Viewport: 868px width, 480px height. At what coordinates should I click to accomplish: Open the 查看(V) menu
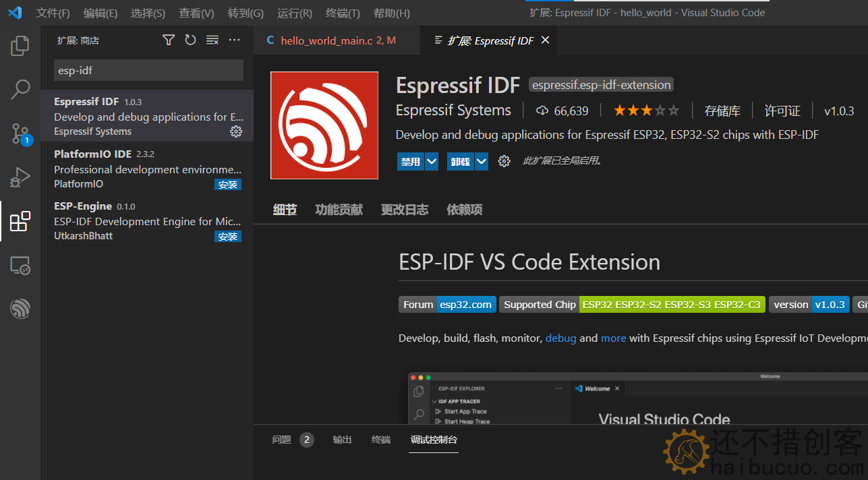tap(196, 13)
